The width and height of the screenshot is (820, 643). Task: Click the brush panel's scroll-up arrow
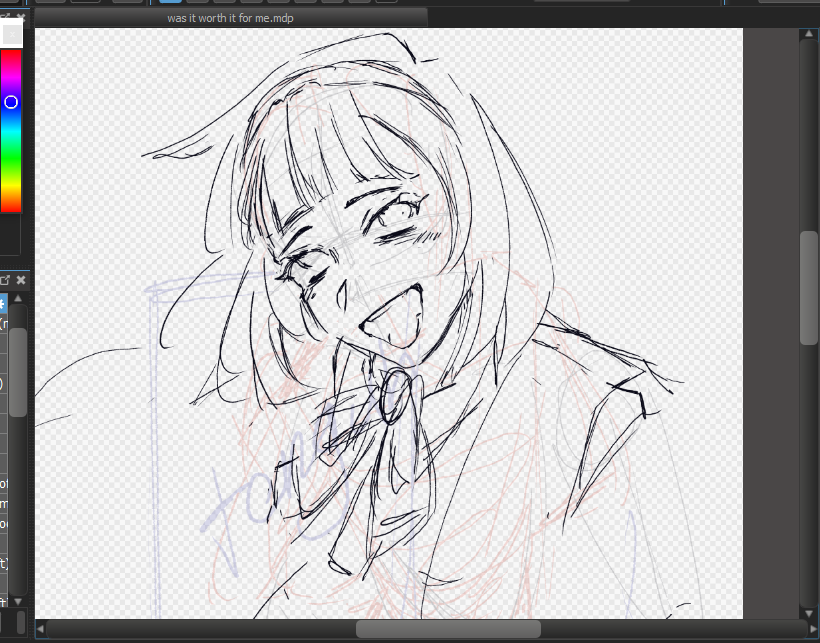click(x=18, y=298)
